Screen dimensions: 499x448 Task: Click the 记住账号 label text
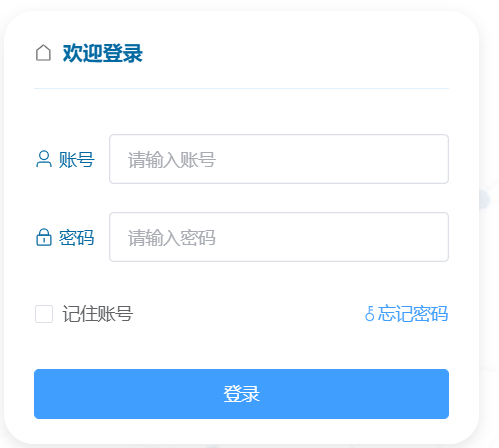(x=98, y=314)
